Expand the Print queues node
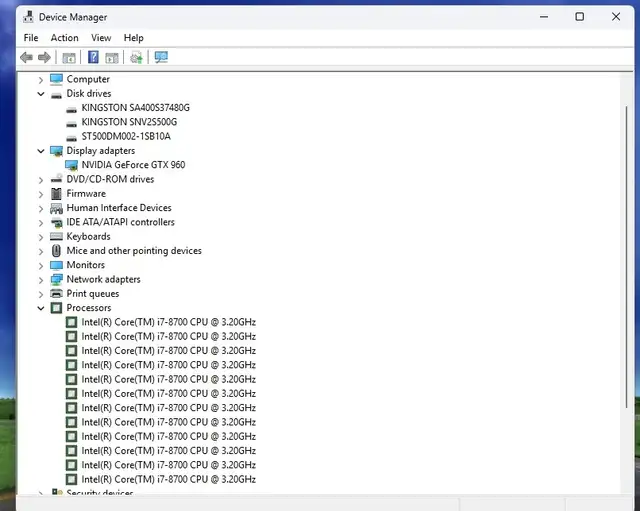 pos(41,294)
